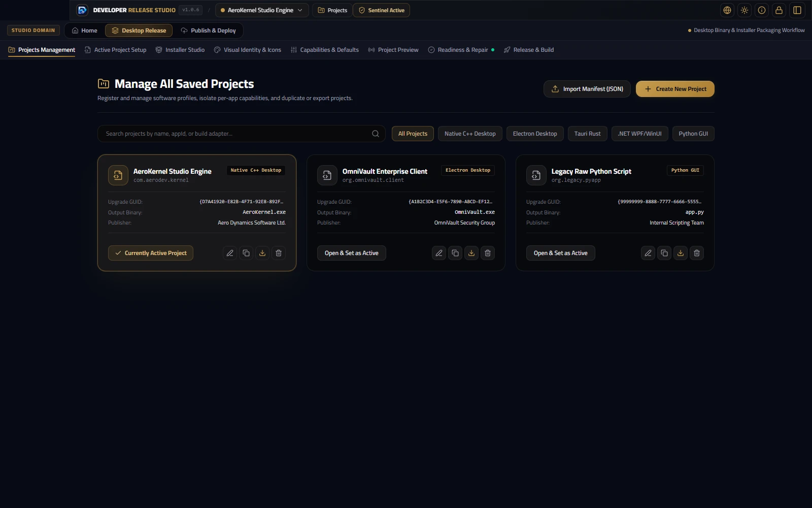Focus the project search field
The width and height of the screenshot is (812, 508).
242,134
